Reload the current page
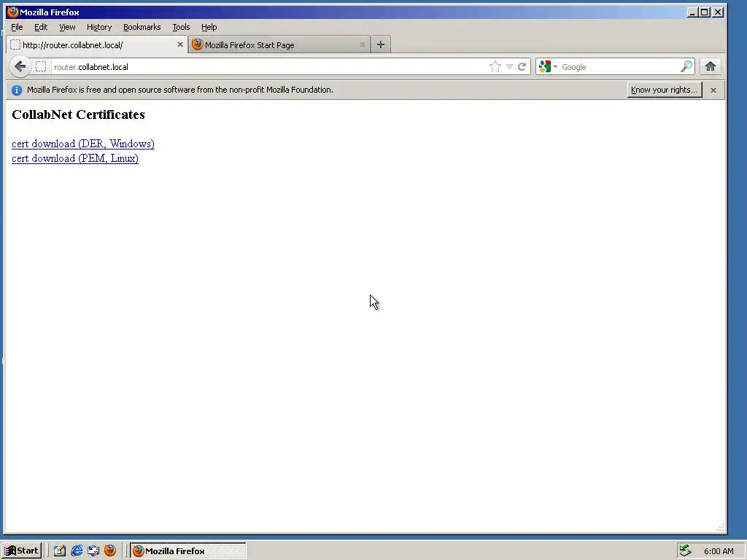The height and width of the screenshot is (560, 747). pos(522,66)
